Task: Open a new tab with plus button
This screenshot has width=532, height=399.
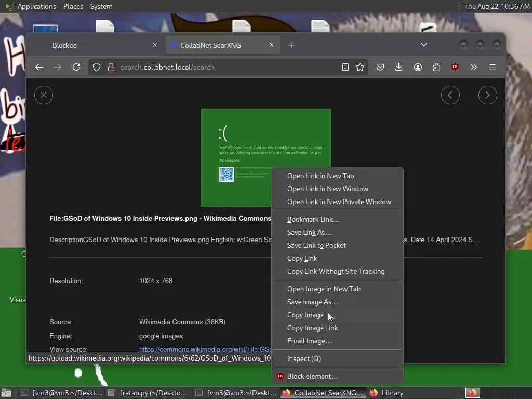Action: 291,45
